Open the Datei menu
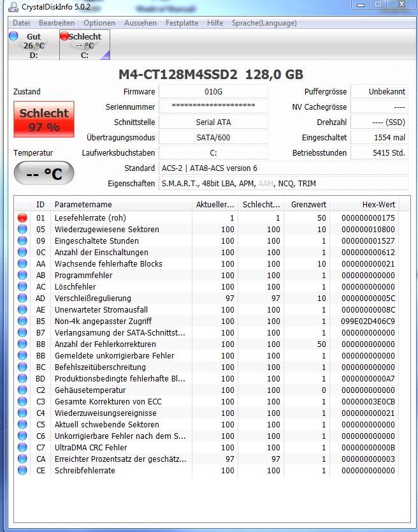 tap(22, 23)
